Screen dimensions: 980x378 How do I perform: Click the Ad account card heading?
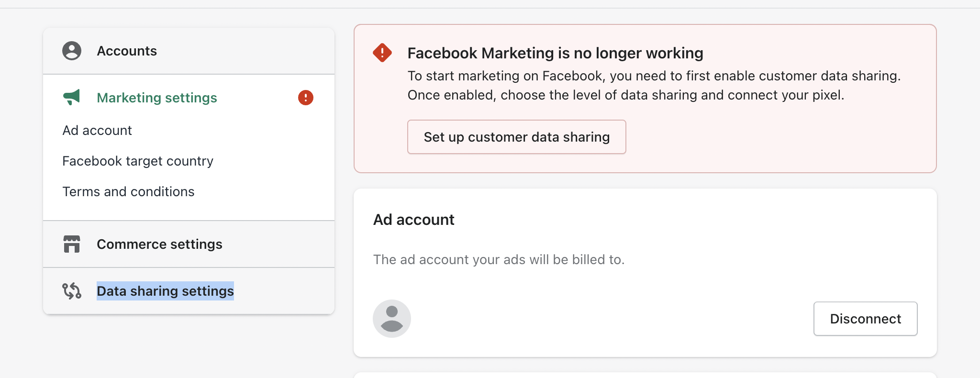414,220
